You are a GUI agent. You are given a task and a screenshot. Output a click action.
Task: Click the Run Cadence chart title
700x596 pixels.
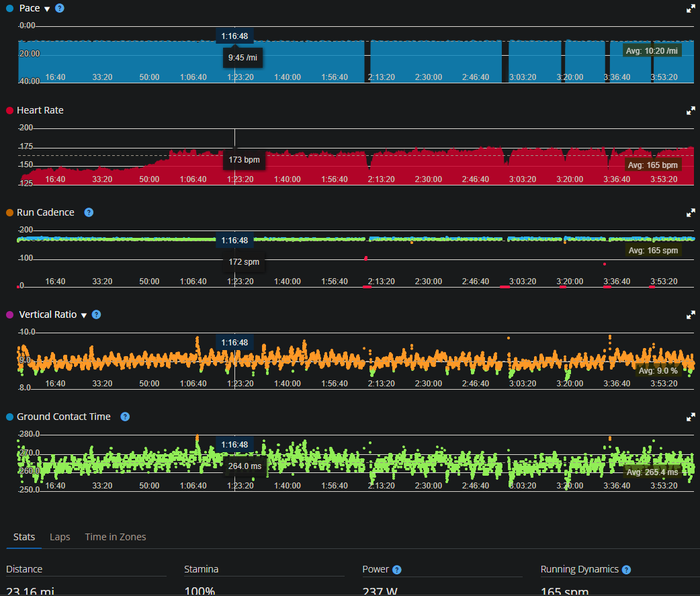click(46, 212)
